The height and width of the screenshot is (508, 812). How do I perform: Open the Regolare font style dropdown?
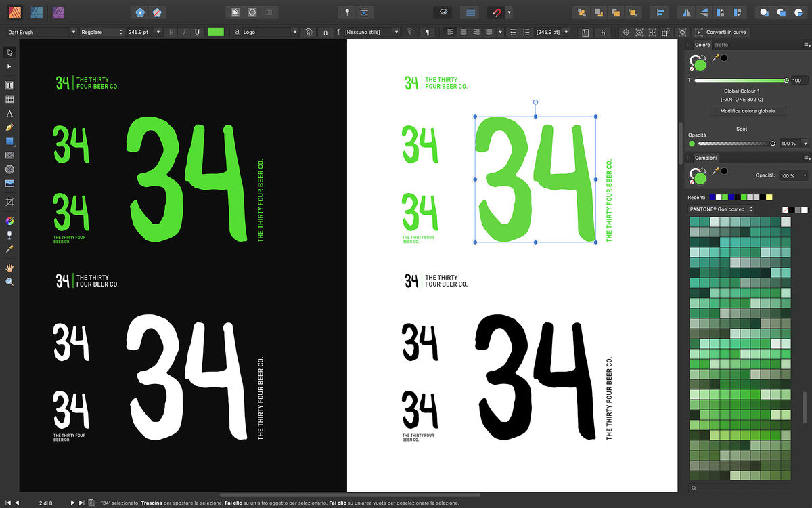101,32
